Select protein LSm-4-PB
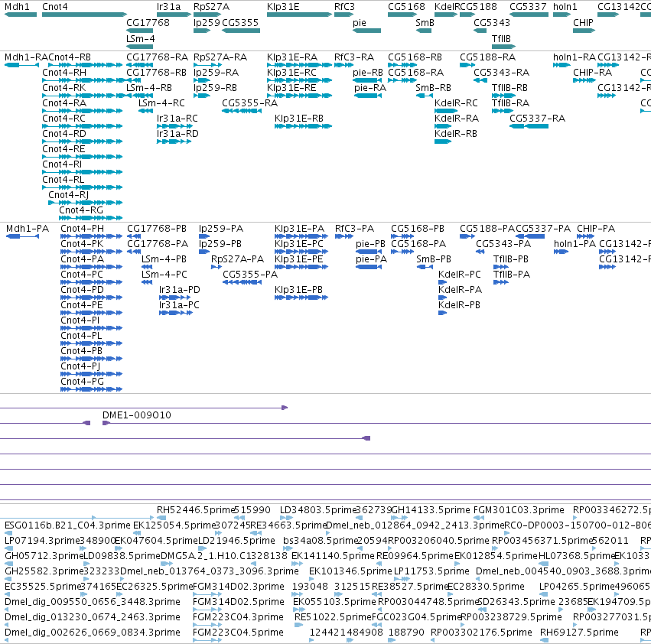651x644 pixels. pyautogui.click(x=164, y=259)
